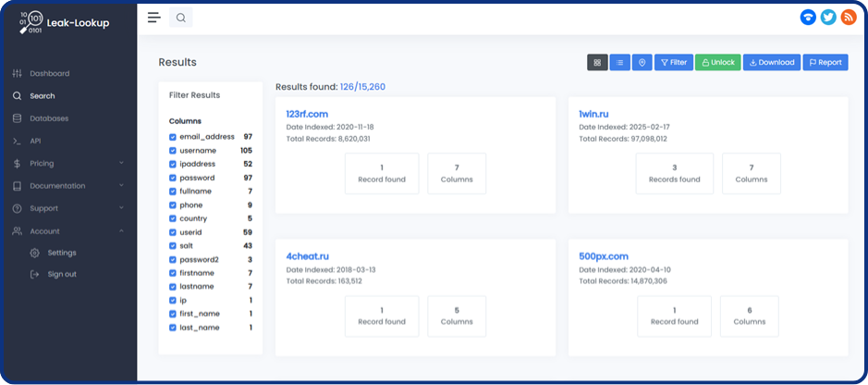868x385 pixels.
Task: Toggle the password column checkbox
Action: (173, 178)
